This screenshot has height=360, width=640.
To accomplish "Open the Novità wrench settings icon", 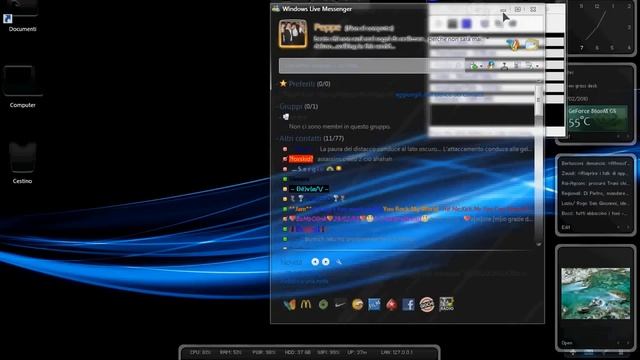I will (x=339, y=262).
